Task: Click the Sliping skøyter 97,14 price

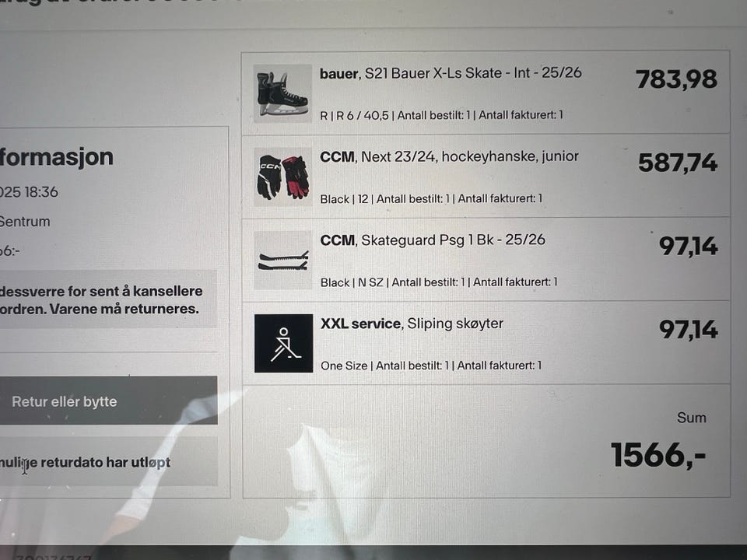Action: 688,329
